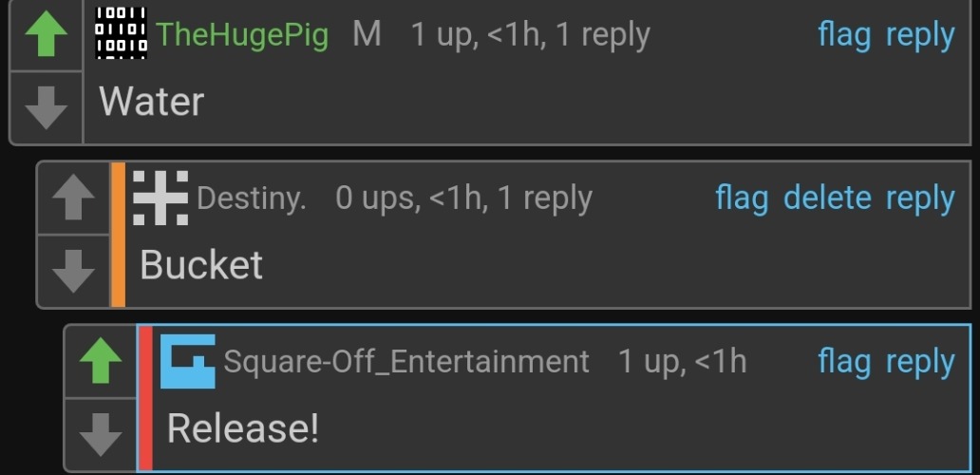This screenshot has height=475, width=980.
Task: Reply to the "Bucket" comment
Action: click(920, 199)
